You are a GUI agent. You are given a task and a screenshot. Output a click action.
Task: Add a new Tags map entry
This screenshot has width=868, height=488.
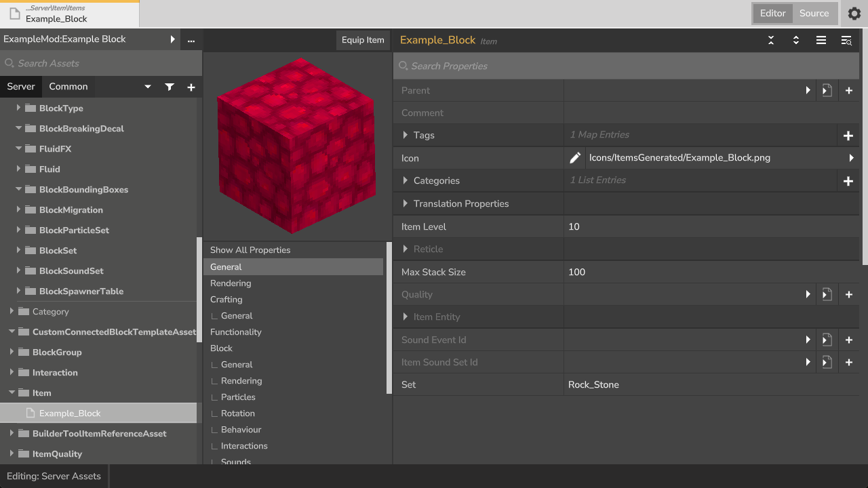pos(848,136)
